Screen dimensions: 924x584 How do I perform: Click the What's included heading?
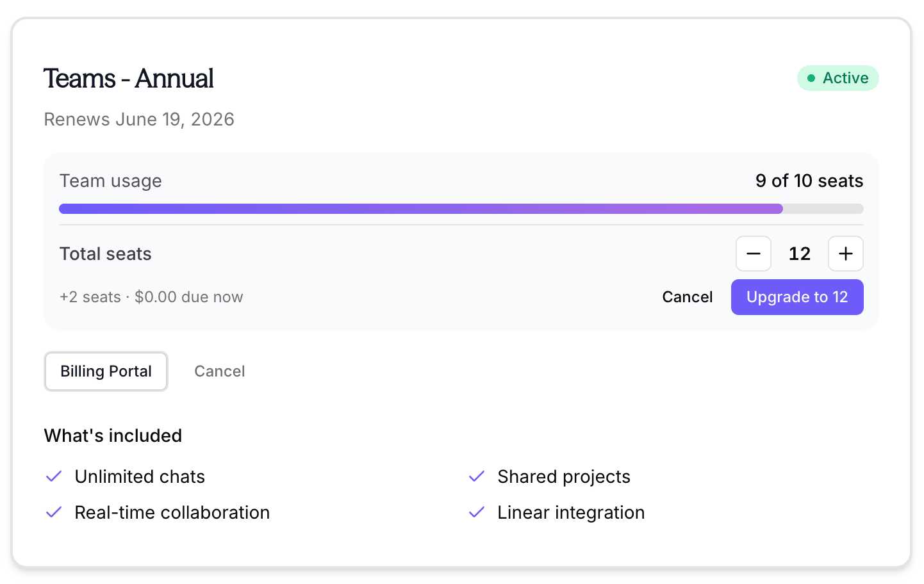tap(113, 436)
